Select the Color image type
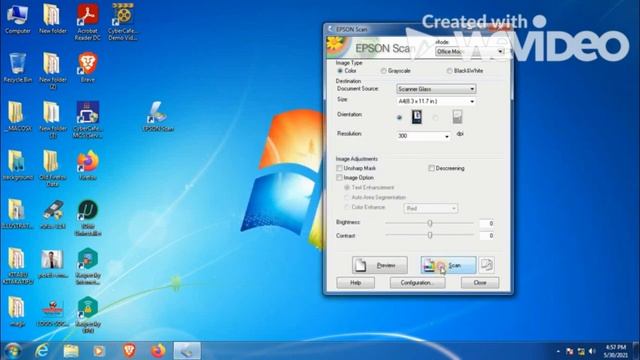This screenshot has height=360, width=640. pos(340,71)
